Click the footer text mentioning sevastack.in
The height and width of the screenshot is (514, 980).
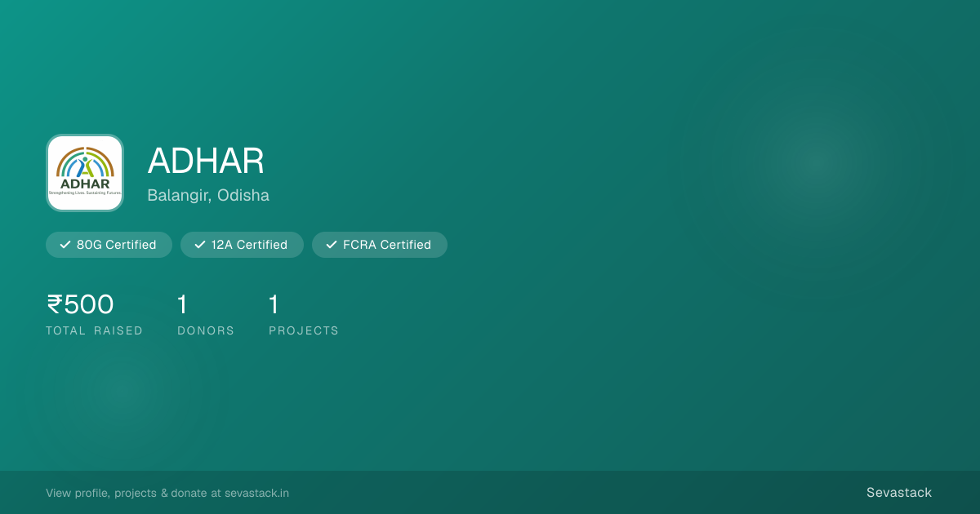click(167, 493)
